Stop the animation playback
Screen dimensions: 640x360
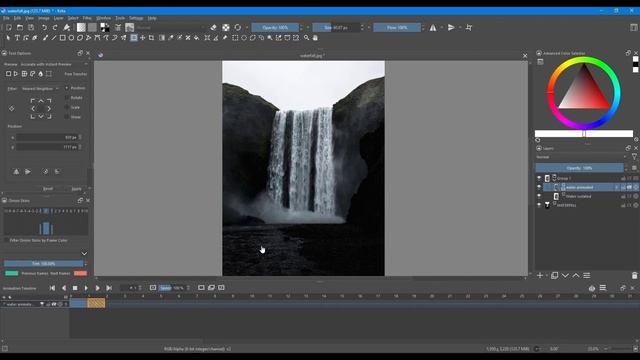tap(75, 288)
